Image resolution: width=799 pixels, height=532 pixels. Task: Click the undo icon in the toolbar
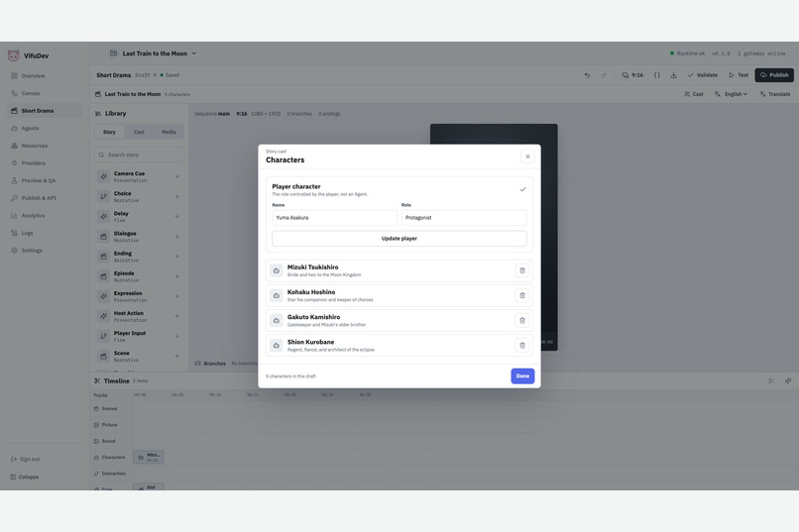(x=587, y=75)
